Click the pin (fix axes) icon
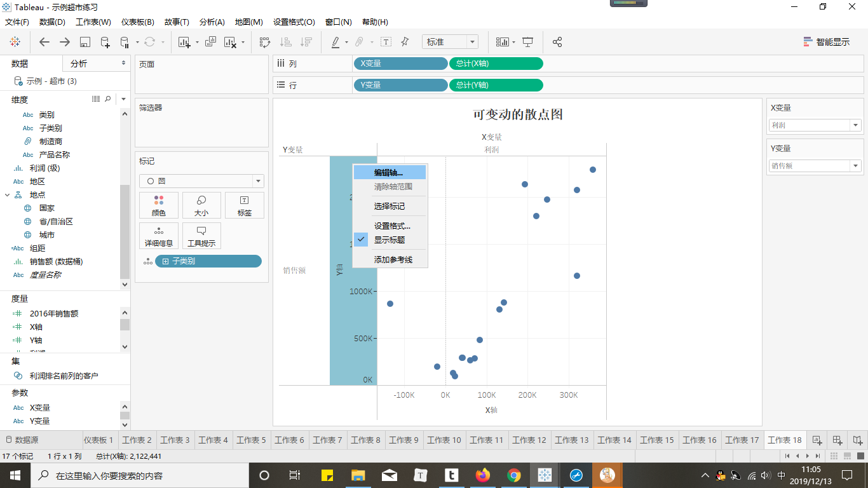 point(405,42)
